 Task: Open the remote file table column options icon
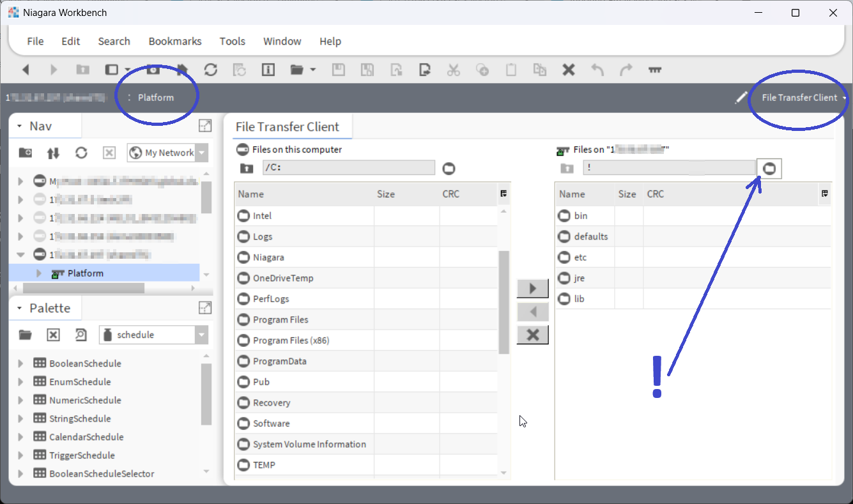tap(825, 194)
